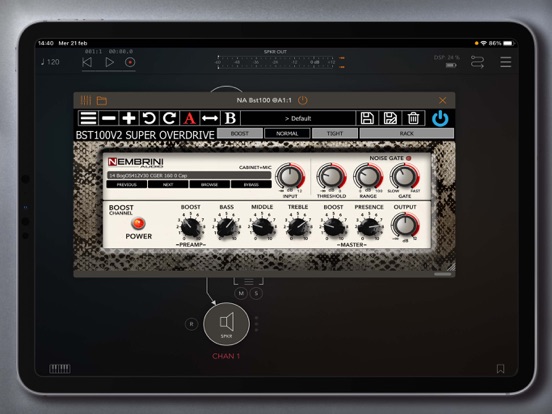The image size is (552, 414).
Task: Open the plugin hamburger menu
Action: pyautogui.click(x=88, y=118)
